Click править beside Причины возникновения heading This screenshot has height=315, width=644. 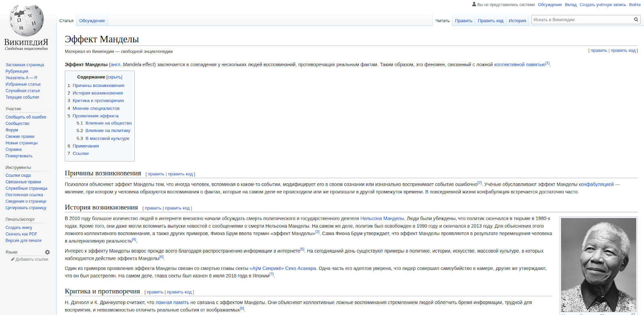(156, 174)
